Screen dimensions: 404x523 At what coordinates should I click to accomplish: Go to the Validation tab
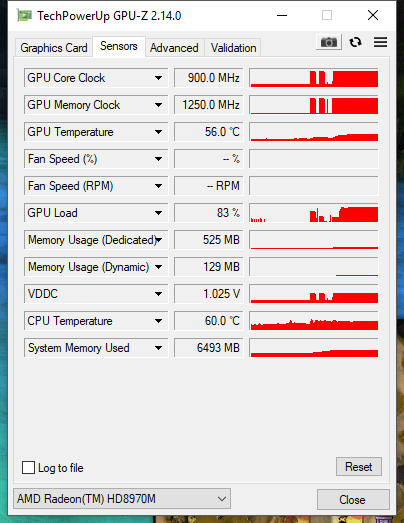pos(234,48)
